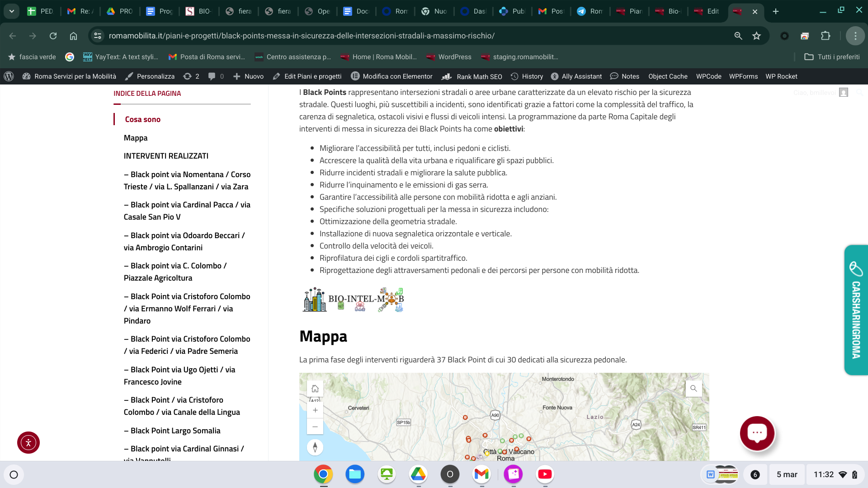The height and width of the screenshot is (488, 868).
Task: Click the address bar URL field
Action: pyautogui.click(x=302, y=36)
